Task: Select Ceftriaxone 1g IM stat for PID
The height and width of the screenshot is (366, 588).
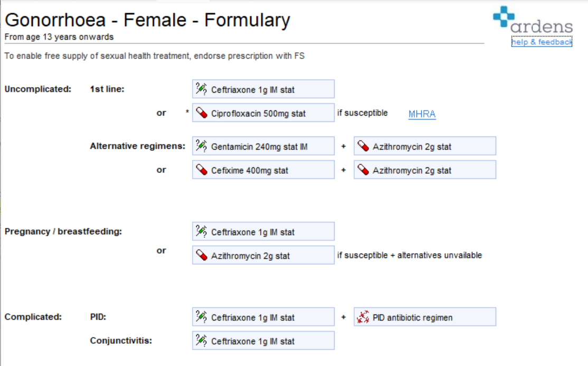Action: [263, 317]
